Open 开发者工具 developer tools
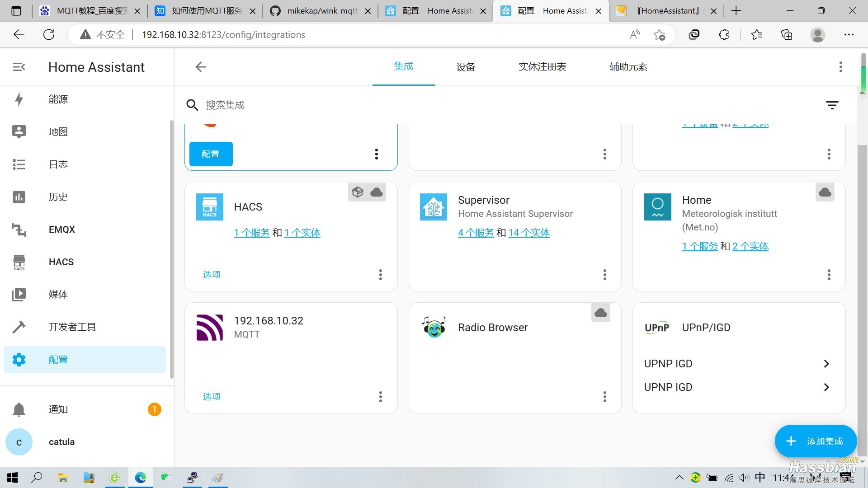The height and width of the screenshot is (488, 868). point(85,327)
